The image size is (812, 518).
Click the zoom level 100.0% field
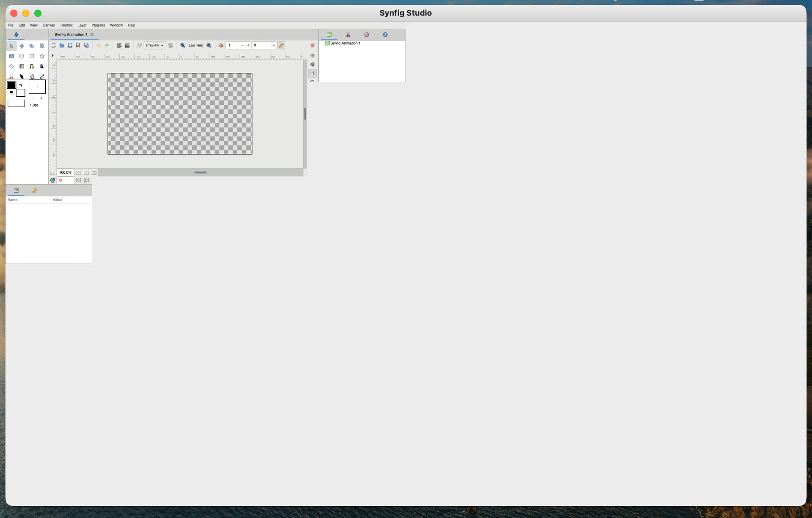65,172
